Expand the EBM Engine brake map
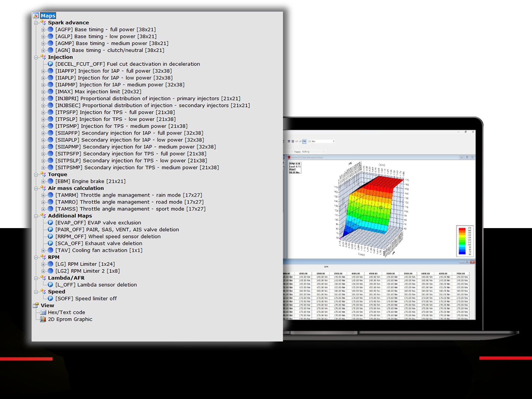The image size is (532, 399). pos(43,182)
